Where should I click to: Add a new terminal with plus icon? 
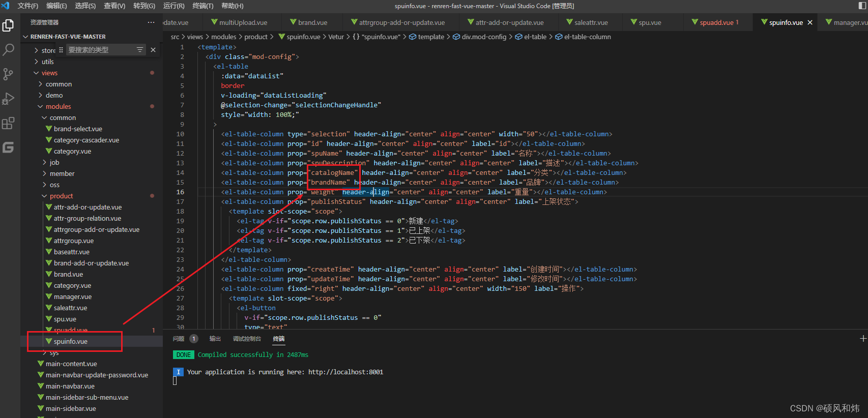pos(863,338)
